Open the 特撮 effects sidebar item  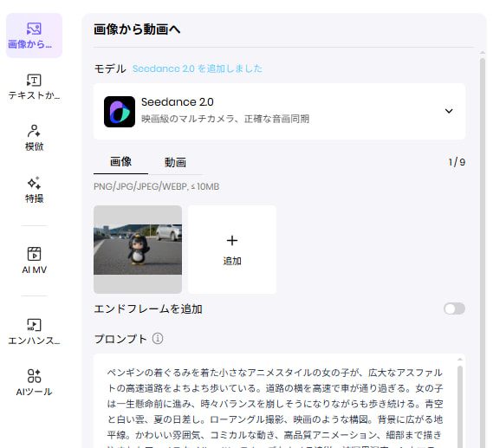coord(34,190)
